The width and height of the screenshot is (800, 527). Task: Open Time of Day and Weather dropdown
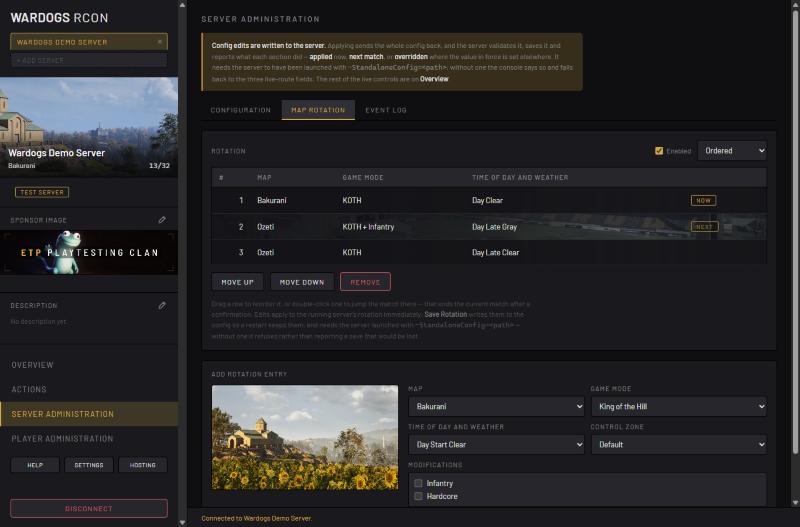[496, 444]
